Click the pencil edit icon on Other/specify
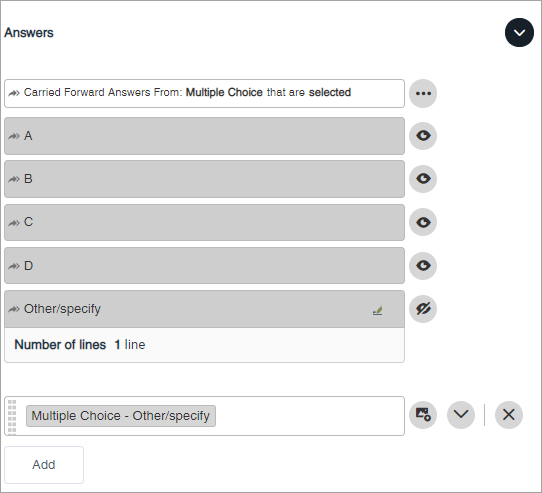 (377, 310)
